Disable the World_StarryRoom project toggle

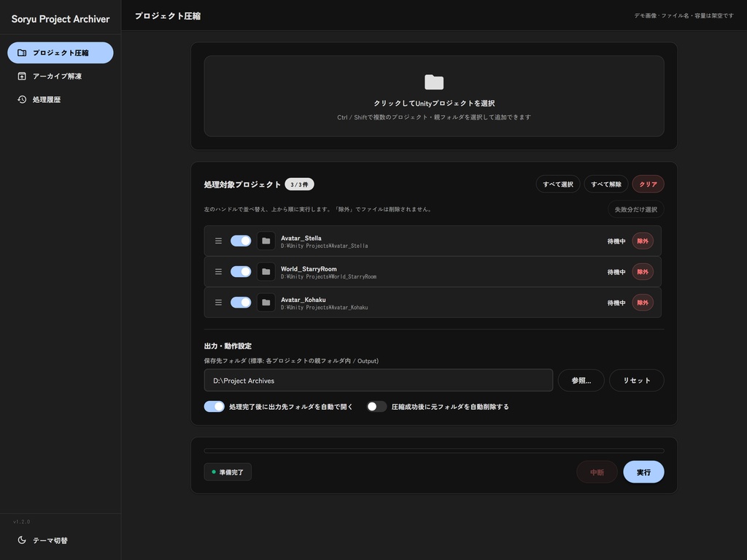coord(241,272)
